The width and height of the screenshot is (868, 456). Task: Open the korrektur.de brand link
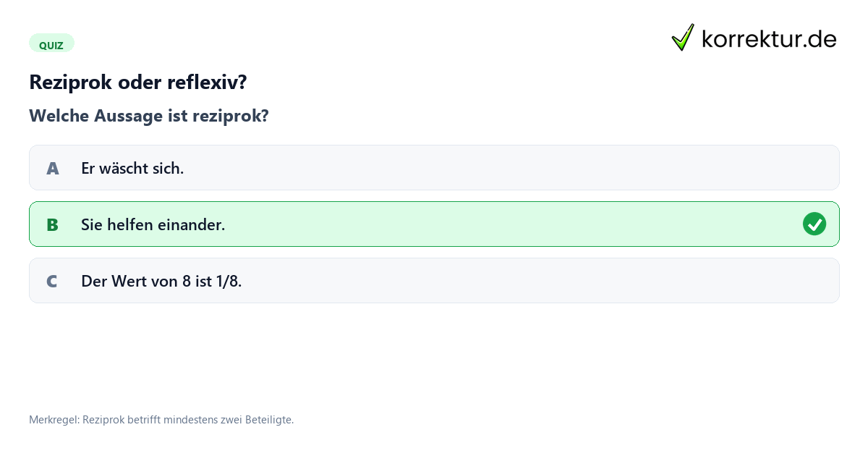[x=754, y=38]
